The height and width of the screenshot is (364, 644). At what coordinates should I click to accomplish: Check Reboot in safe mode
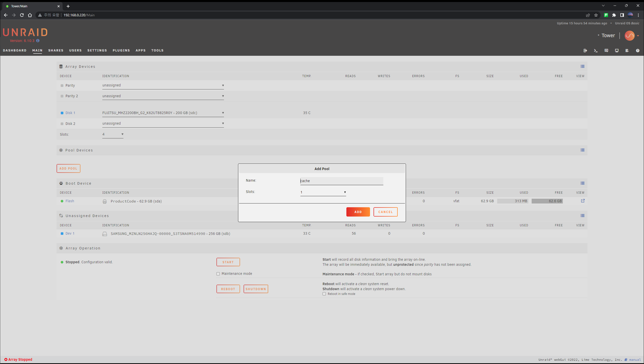pyautogui.click(x=324, y=294)
